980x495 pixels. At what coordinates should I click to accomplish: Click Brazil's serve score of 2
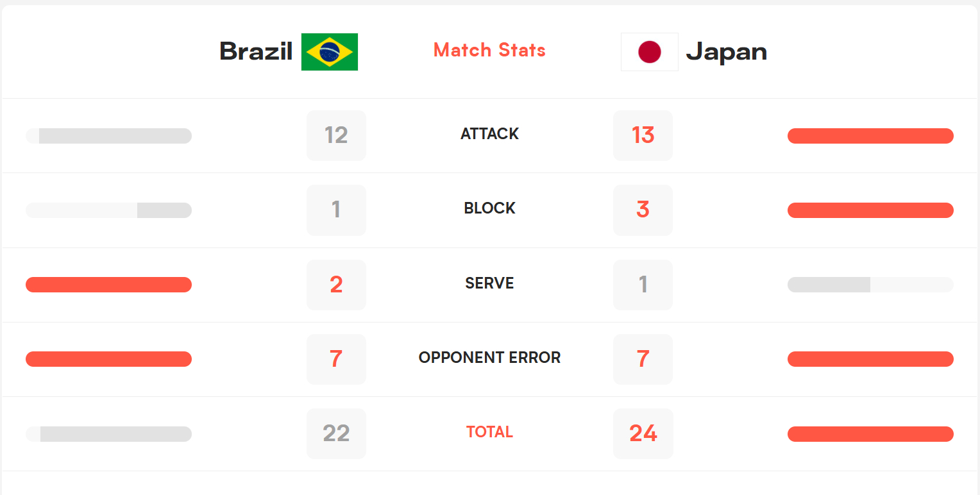(x=336, y=285)
